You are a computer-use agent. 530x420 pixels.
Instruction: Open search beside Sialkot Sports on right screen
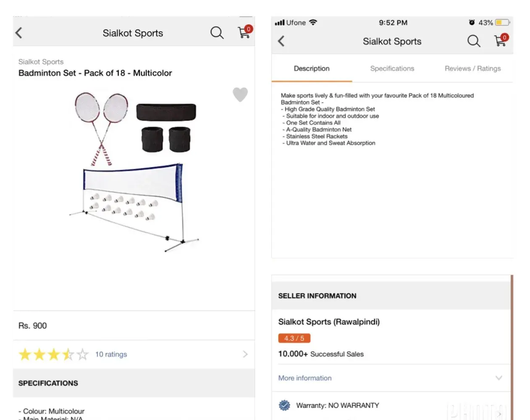tap(474, 41)
